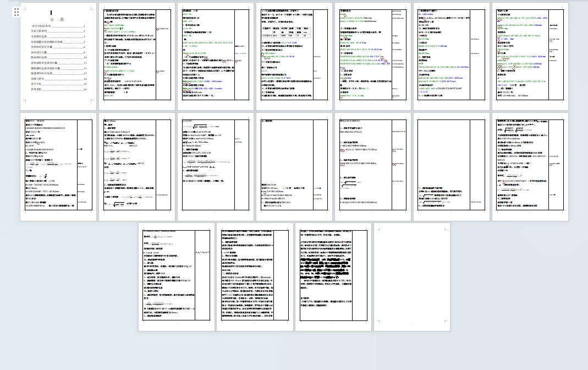Click the 电动机的选择 contents entry

click(x=58, y=36)
